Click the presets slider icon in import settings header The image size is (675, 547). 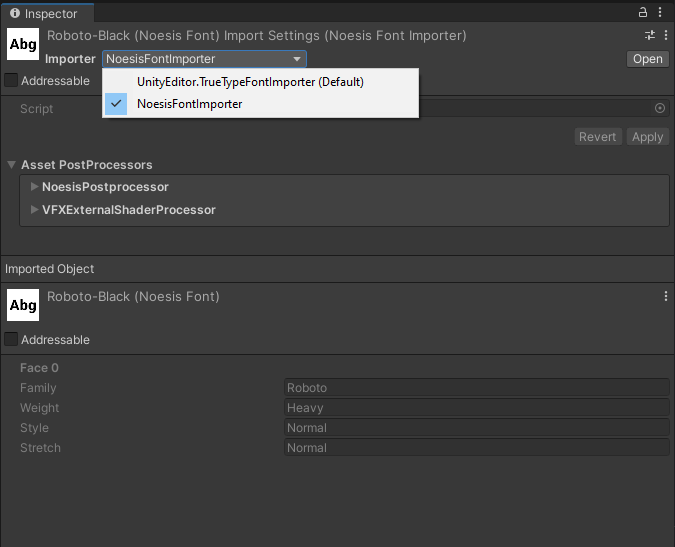click(x=649, y=35)
